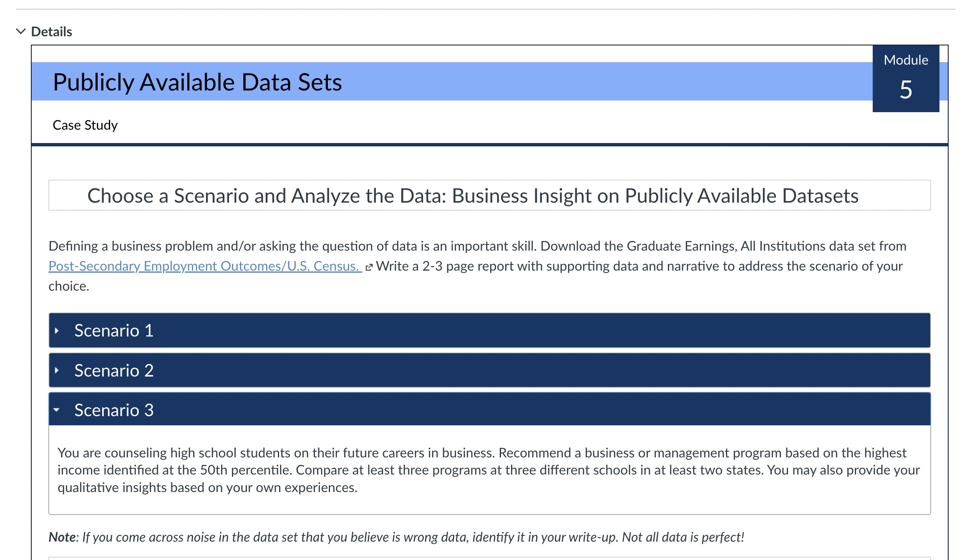Click the Scenario 3 header title text
The image size is (977, 560).
click(x=114, y=410)
